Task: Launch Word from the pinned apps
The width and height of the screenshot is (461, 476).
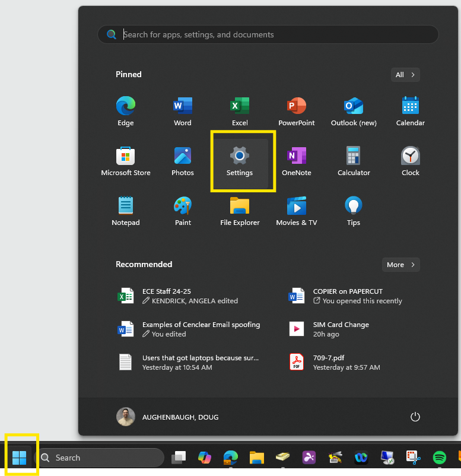Action: click(x=183, y=111)
